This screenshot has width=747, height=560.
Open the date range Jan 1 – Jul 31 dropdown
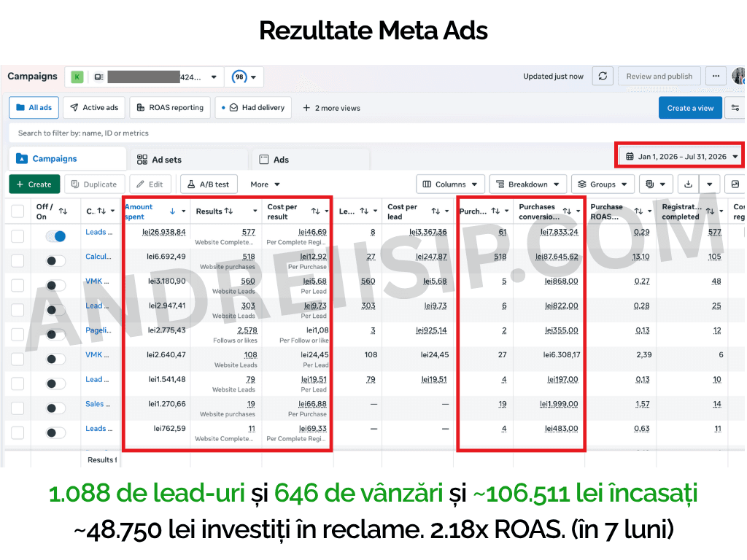(x=680, y=157)
